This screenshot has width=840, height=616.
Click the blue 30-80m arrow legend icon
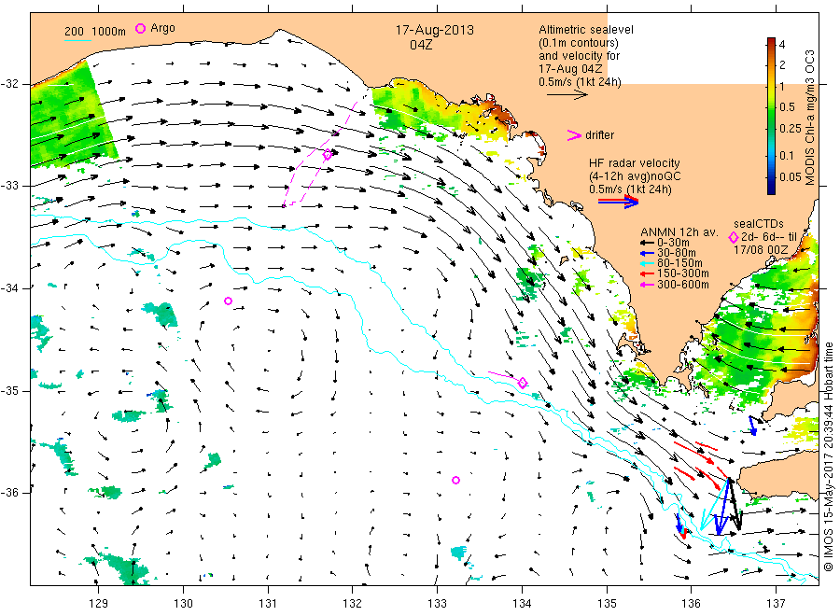647,253
